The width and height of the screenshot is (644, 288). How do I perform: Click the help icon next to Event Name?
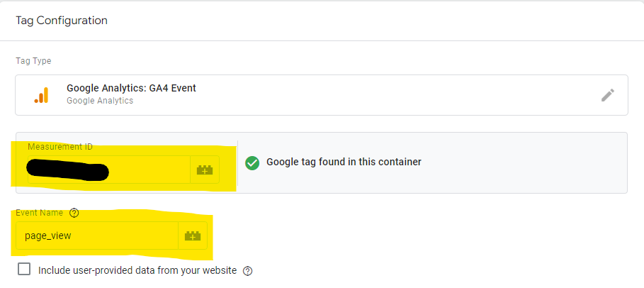click(x=74, y=213)
